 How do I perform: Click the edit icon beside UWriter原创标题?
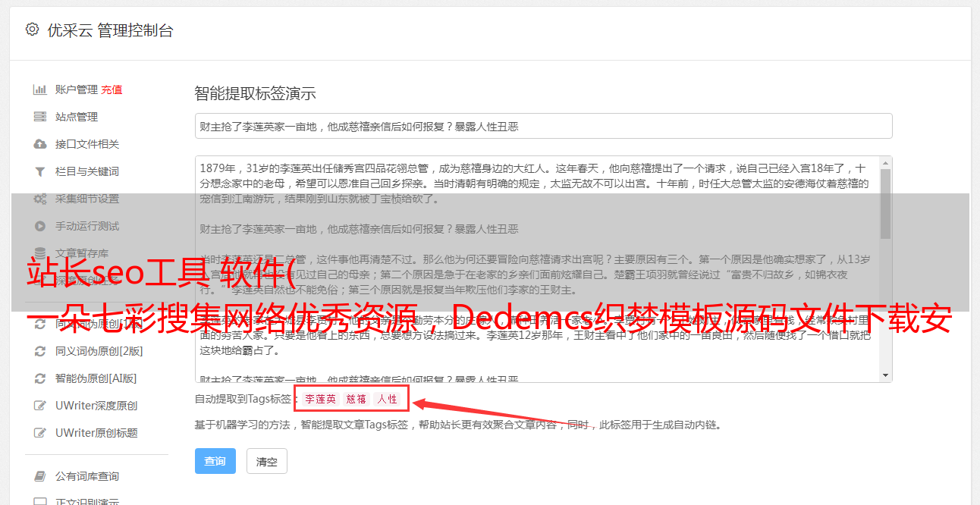tap(40, 433)
